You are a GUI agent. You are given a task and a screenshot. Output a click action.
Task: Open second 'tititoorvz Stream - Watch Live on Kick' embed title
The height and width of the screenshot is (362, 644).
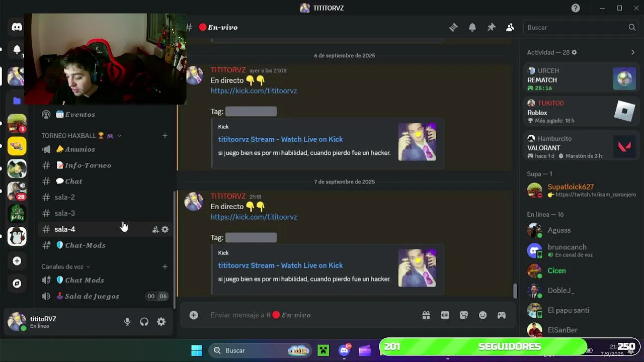click(x=280, y=265)
